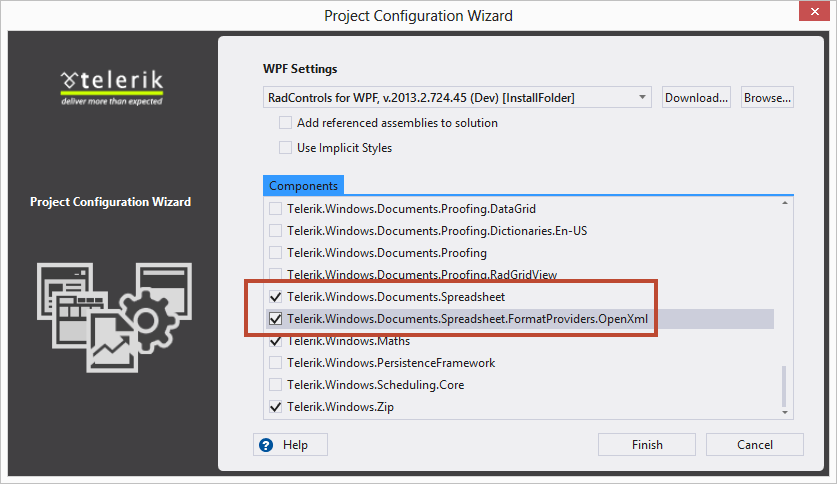Click the Telerik logo in sidebar
The width and height of the screenshot is (837, 484).
click(x=110, y=84)
